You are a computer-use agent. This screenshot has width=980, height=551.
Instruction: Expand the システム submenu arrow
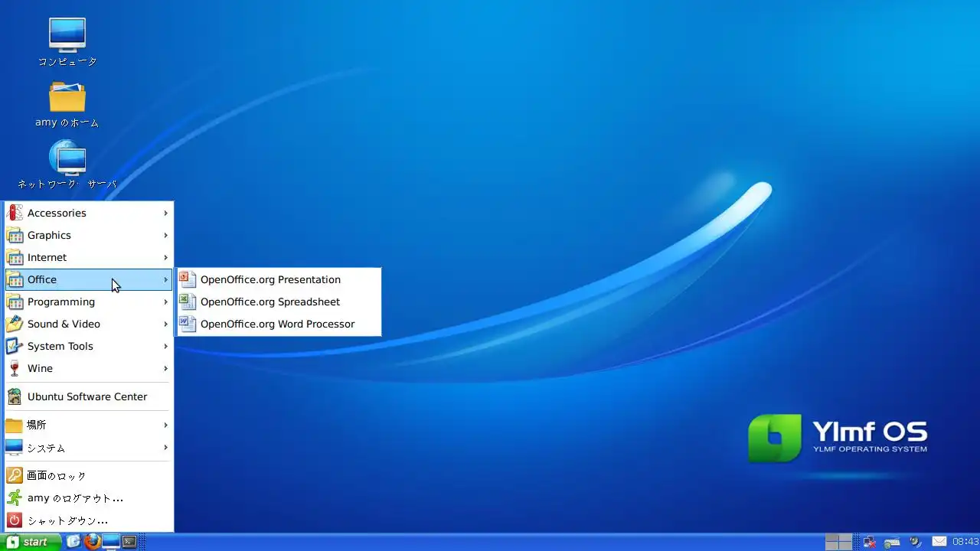(x=165, y=447)
